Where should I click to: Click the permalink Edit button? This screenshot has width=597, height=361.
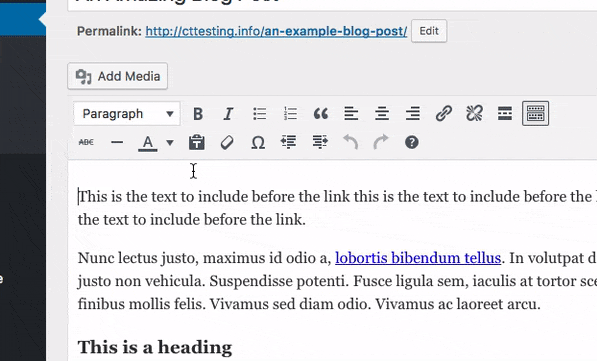tap(429, 31)
